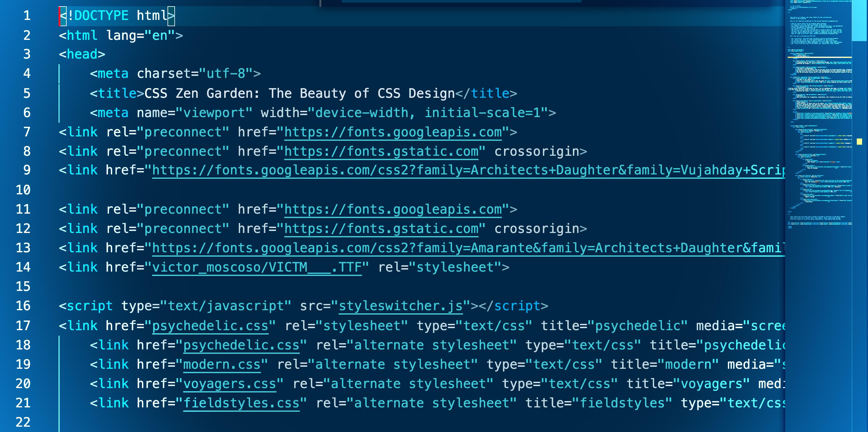
Task: Click line number 3 in the gutter
Action: coord(27,54)
